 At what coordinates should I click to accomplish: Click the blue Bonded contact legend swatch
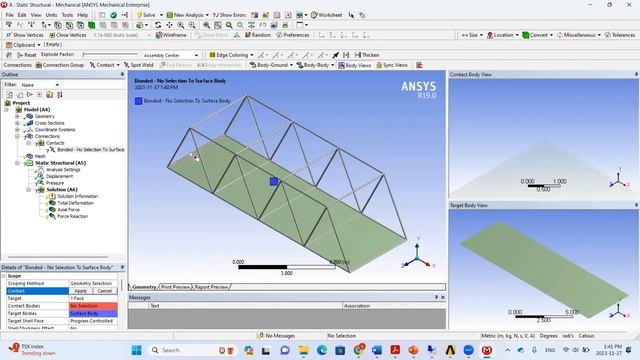click(x=138, y=101)
